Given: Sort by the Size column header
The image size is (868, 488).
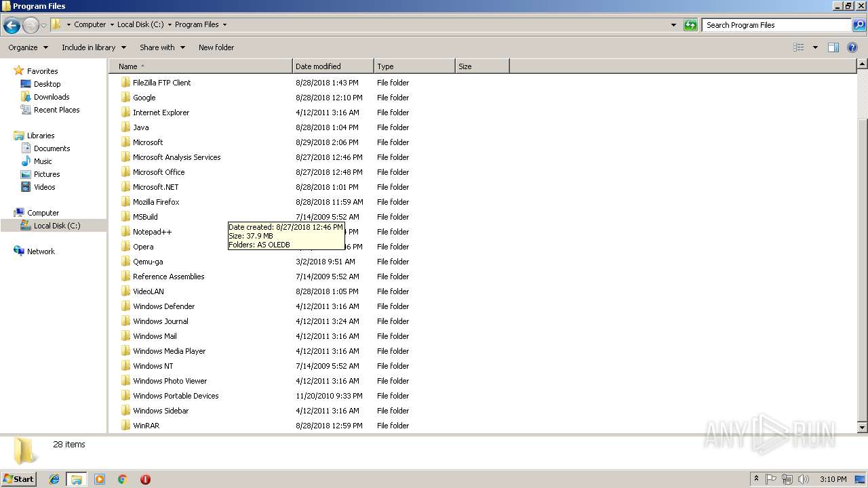Looking at the screenshot, I should pos(482,66).
